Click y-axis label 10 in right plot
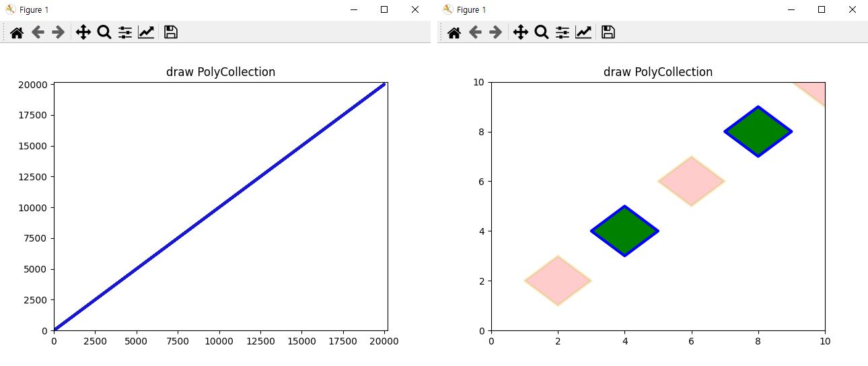Image resolution: width=868 pixels, height=366 pixels. tap(479, 82)
